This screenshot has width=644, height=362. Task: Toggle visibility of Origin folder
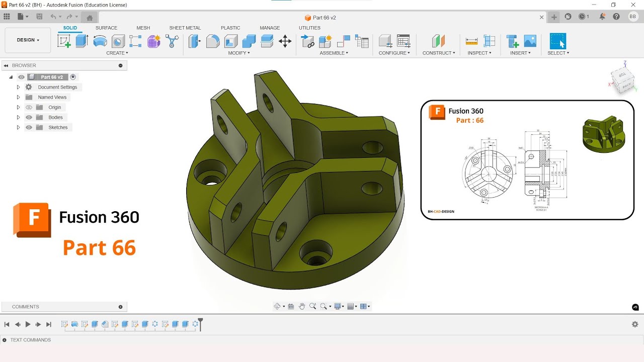pyautogui.click(x=29, y=107)
